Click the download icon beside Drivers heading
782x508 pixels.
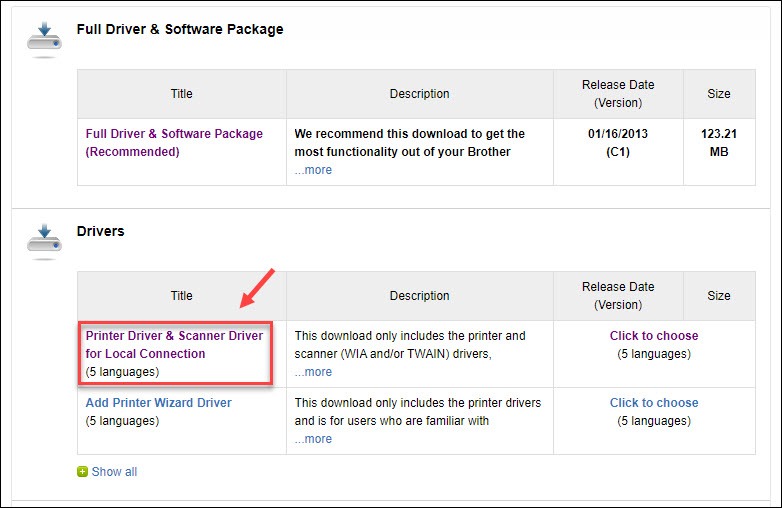(x=44, y=240)
